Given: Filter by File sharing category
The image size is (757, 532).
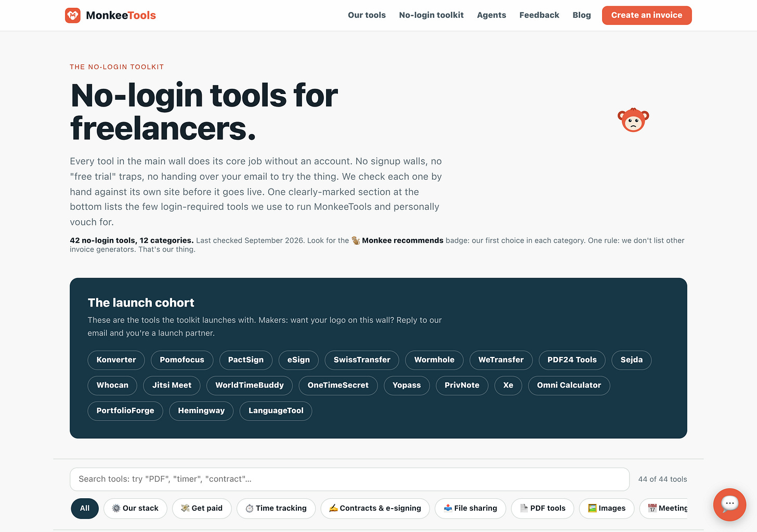Looking at the screenshot, I should (471, 508).
